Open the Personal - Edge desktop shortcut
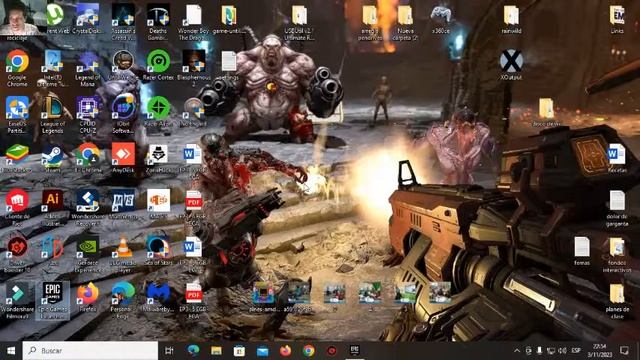This screenshot has height=360, width=640. pos(123,300)
